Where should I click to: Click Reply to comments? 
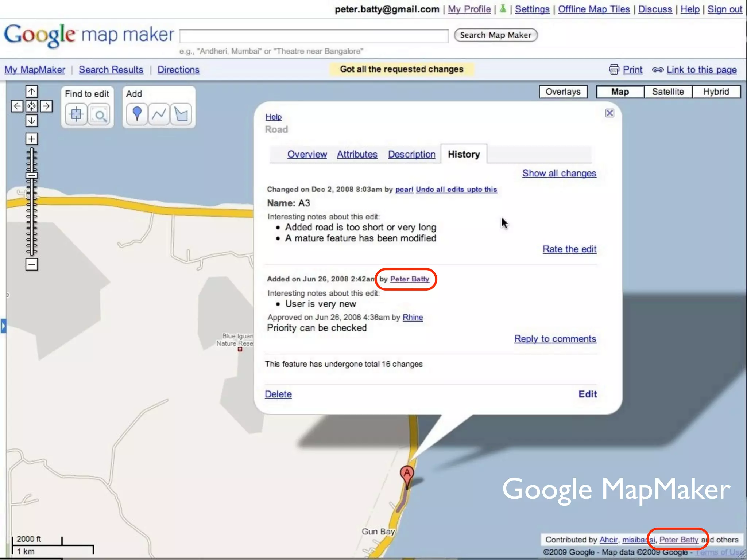point(555,339)
